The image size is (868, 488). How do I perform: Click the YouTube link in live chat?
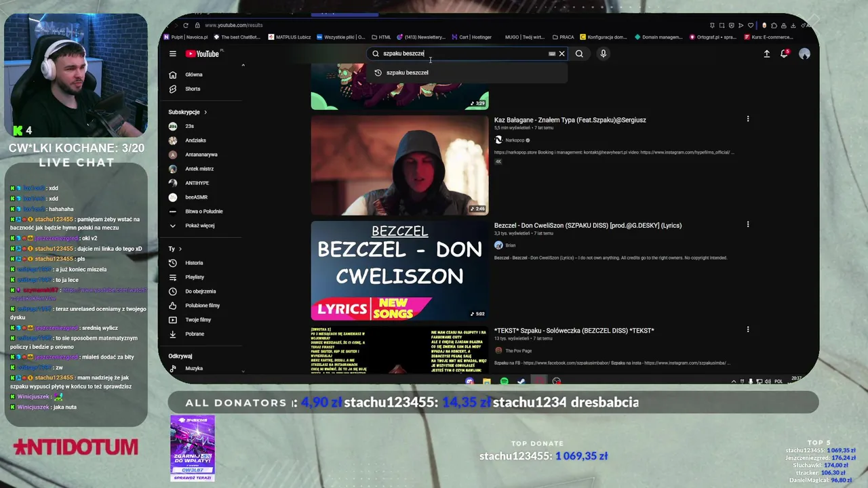coord(79,294)
